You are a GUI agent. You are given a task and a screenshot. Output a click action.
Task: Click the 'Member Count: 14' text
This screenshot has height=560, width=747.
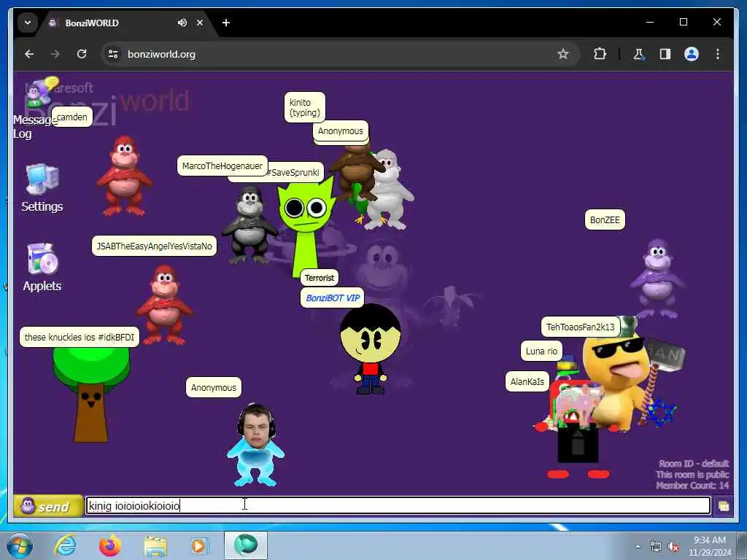692,486
